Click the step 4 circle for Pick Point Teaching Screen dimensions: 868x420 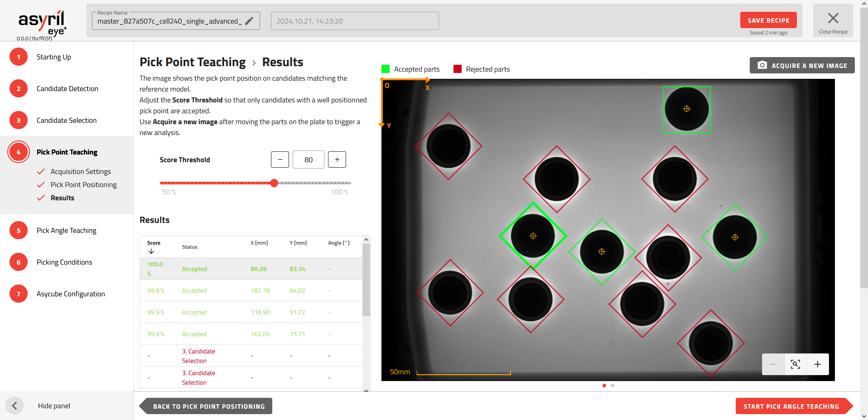[x=19, y=152]
